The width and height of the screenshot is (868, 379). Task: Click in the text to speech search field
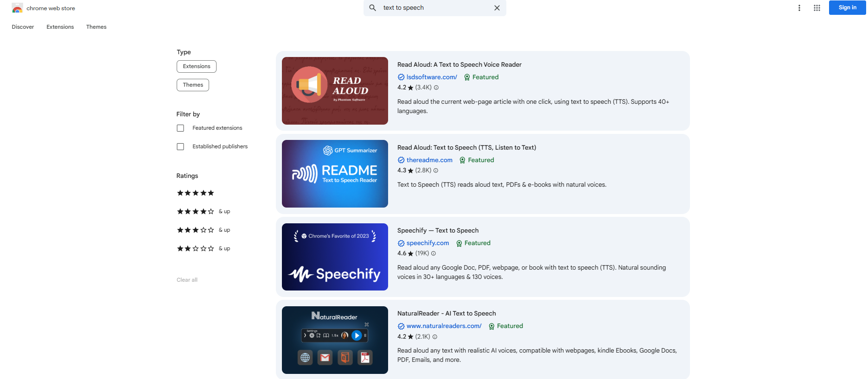coord(435,8)
